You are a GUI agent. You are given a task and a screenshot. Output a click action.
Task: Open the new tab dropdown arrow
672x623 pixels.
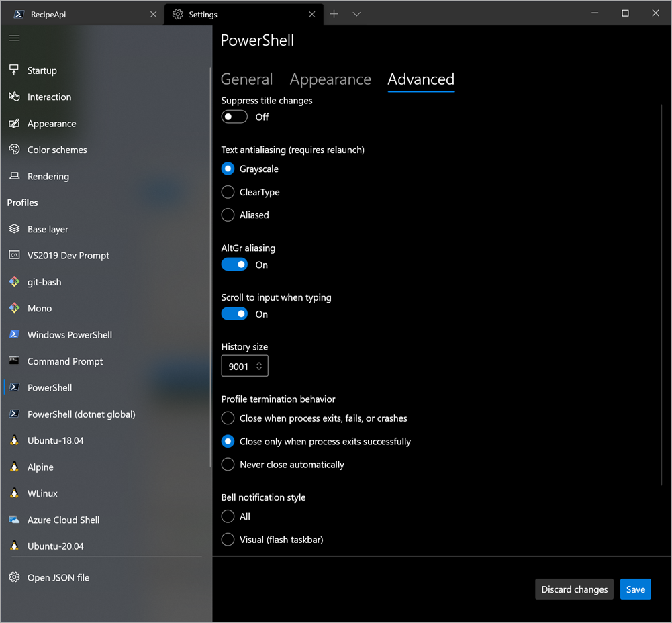point(356,13)
